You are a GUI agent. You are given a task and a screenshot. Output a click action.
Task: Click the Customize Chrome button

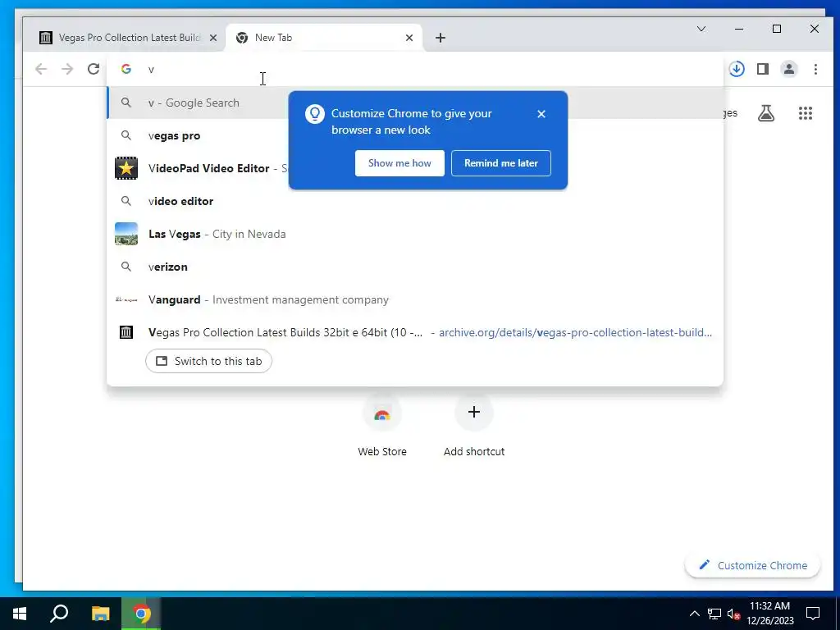pyautogui.click(x=753, y=565)
